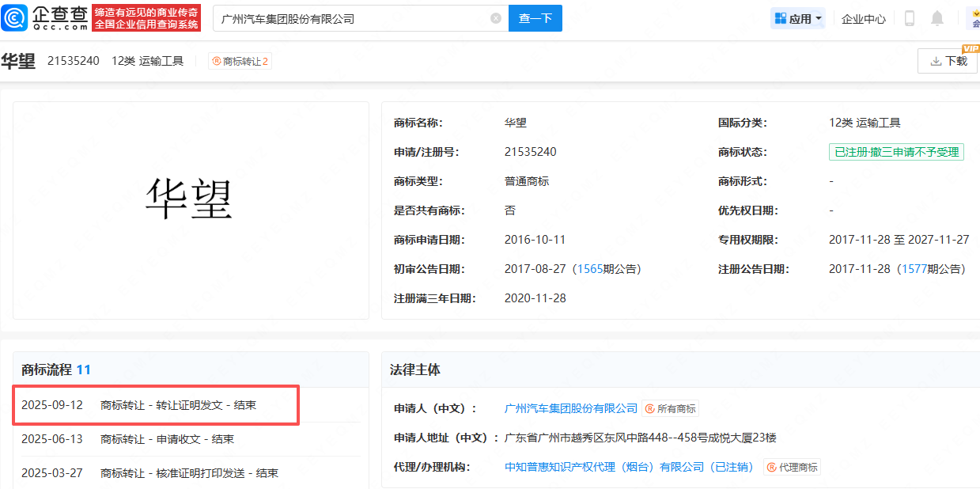Click the 应用 grid icon
Screen dimensions: 980x489
point(780,18)
